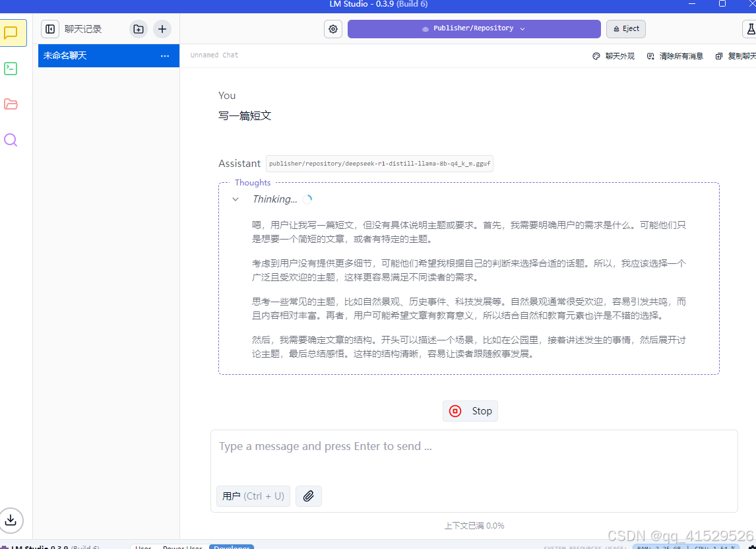Open 聊天外观 appearance settings
The height and width of the screenshot is (549, 756).
[x=614, y=56]
